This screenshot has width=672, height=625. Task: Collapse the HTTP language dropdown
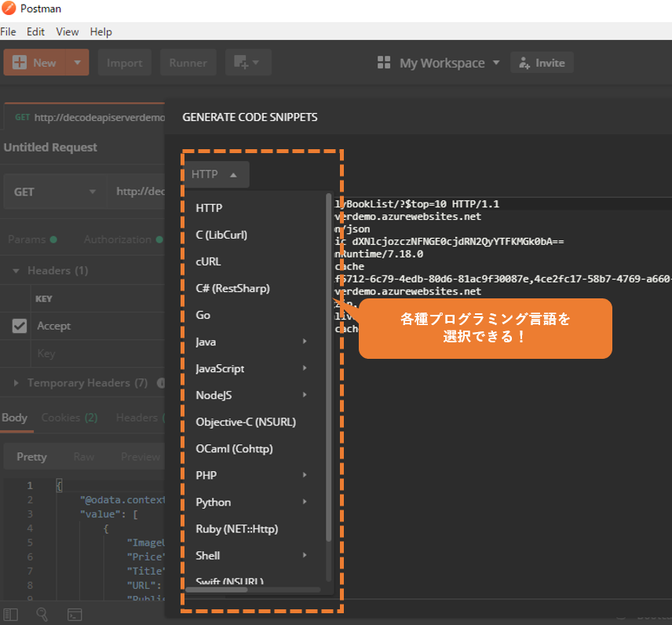coord(216,174)
